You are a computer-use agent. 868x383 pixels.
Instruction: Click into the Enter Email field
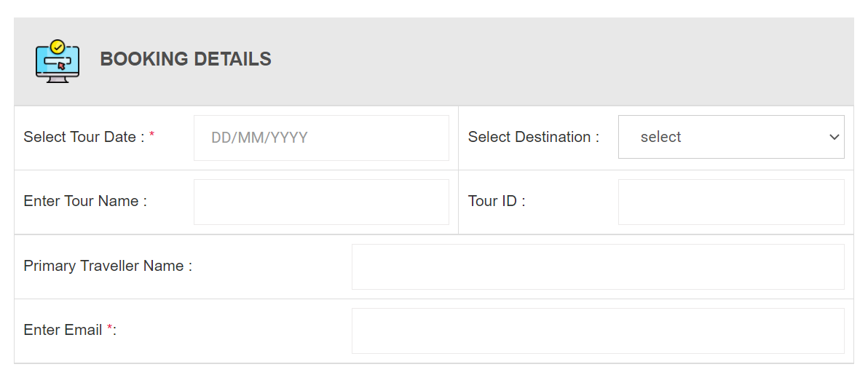pyautogui.click(x=598, y=331)
